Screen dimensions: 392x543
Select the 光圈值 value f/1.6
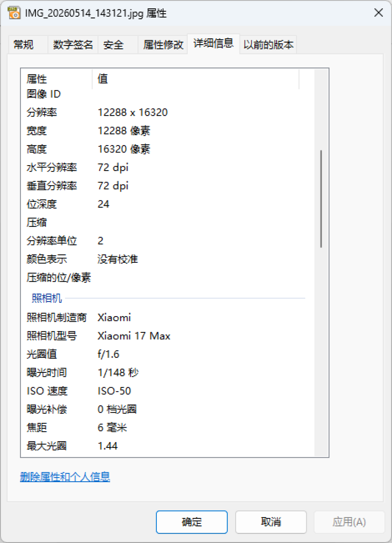pos(108,354)
